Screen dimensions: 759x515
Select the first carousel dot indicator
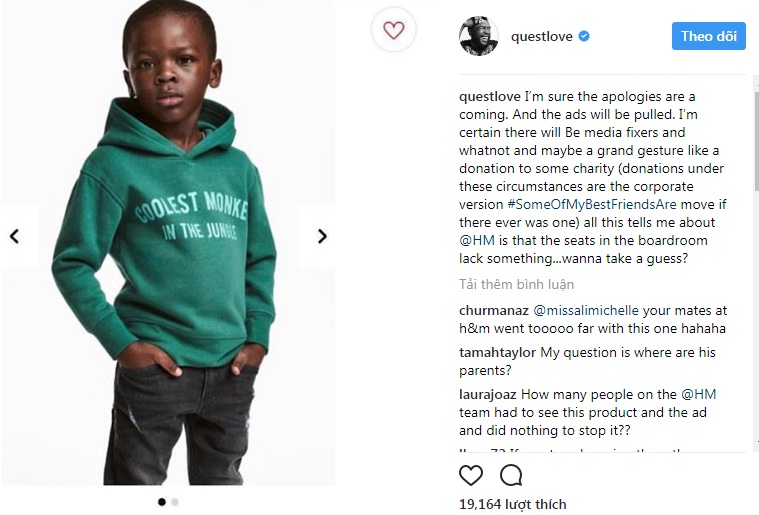pos(162,502)
